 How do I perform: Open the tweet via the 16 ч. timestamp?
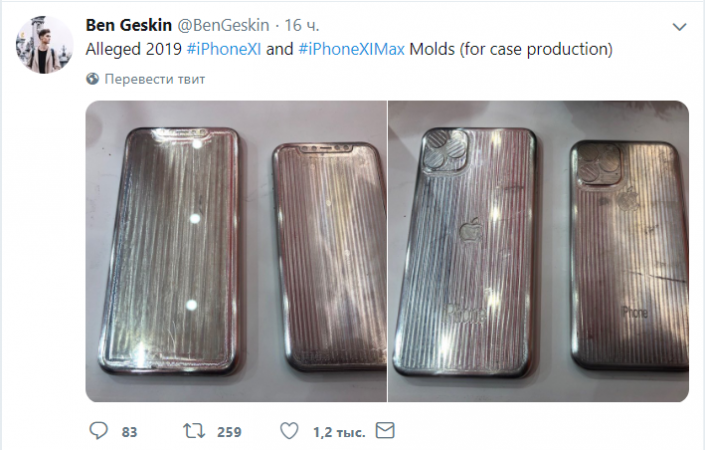pyautogui.click(x=301, y=24)
